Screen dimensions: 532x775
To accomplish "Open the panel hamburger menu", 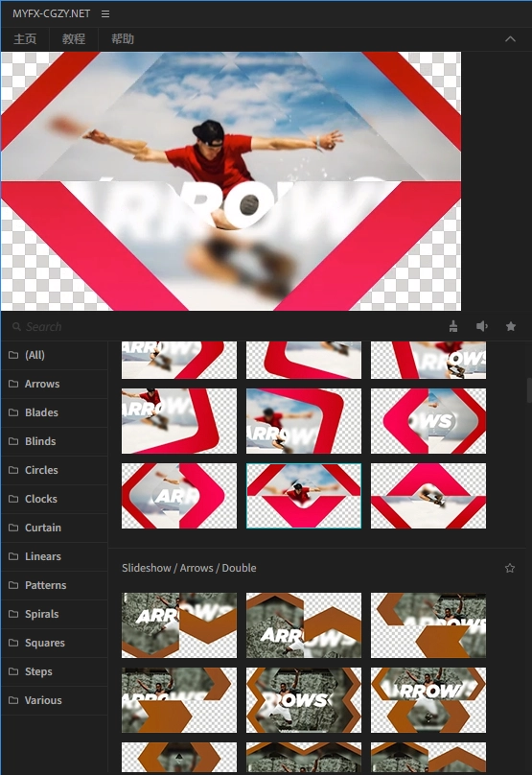I will point(105,13).
